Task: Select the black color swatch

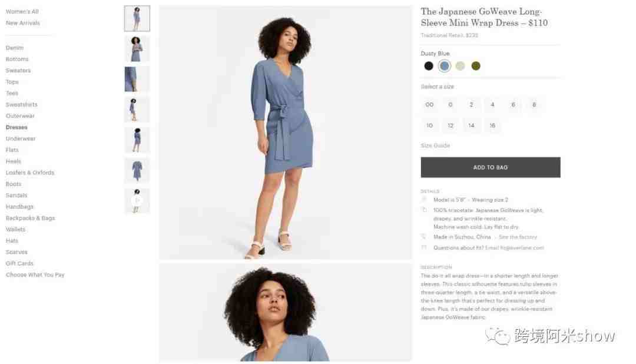Action: (428, 66)
